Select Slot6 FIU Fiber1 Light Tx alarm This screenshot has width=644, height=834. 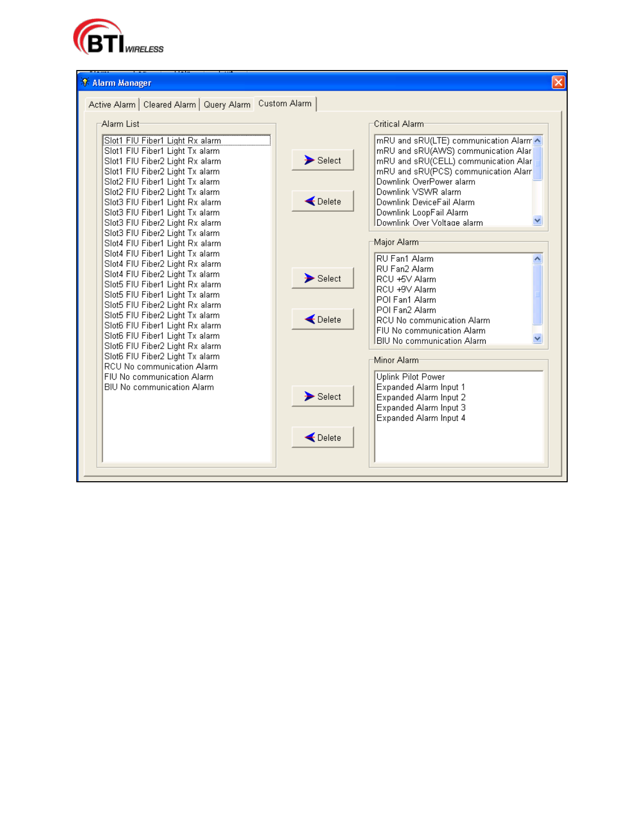click(x=187, y=336)
